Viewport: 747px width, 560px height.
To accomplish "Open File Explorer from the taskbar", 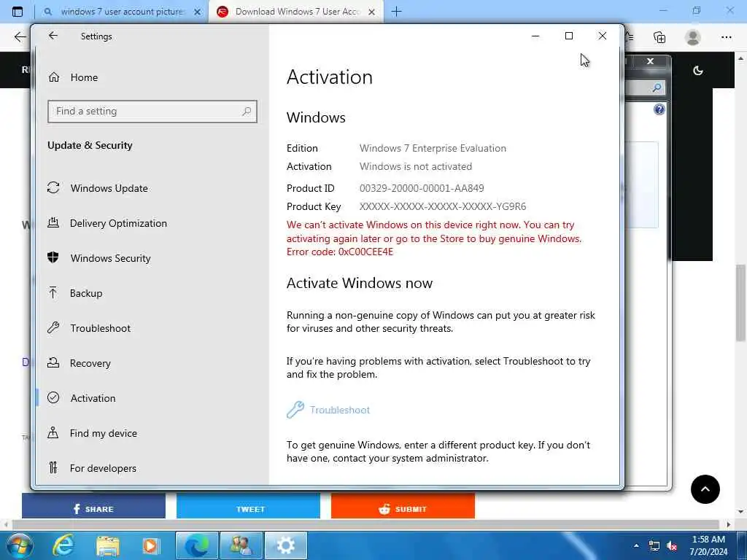I will click(107, 545).
